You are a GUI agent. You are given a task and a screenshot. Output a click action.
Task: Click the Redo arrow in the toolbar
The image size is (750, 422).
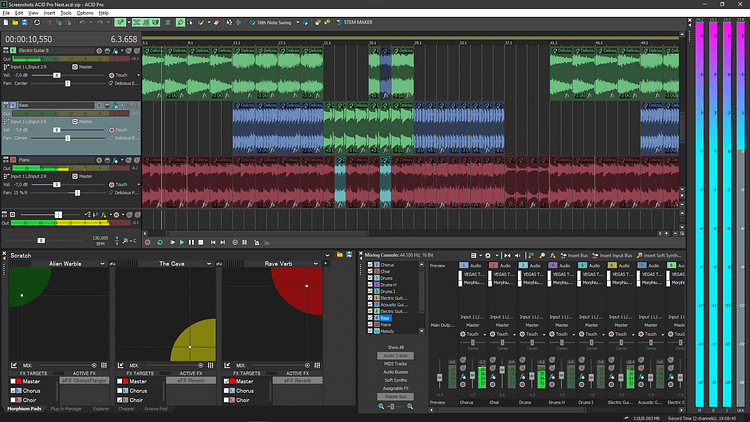(x=99, y=22)
